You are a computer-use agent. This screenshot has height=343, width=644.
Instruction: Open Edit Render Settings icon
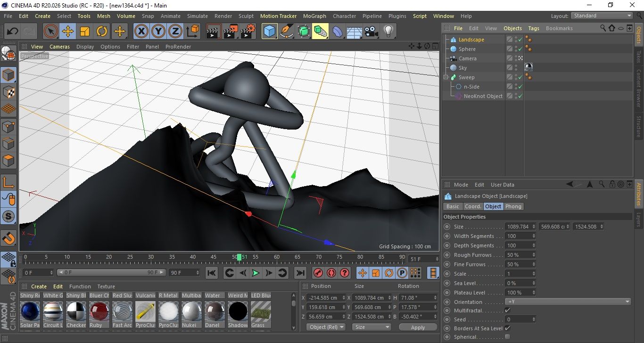click(x=248, y=32)
